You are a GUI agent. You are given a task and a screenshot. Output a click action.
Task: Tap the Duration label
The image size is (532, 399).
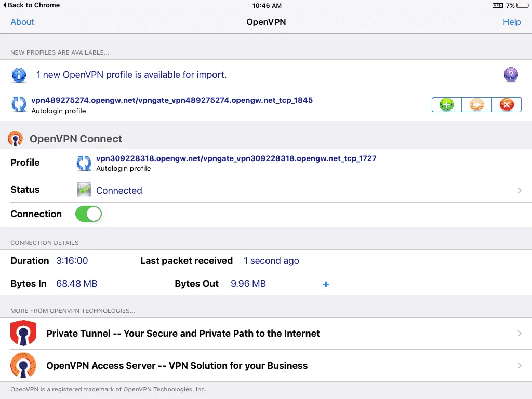30,261
